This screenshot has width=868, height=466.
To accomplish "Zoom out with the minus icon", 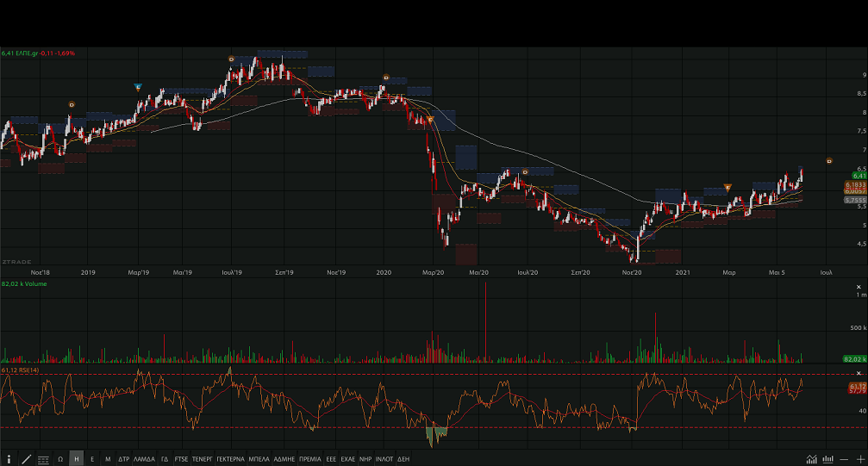I will point(844,459).
